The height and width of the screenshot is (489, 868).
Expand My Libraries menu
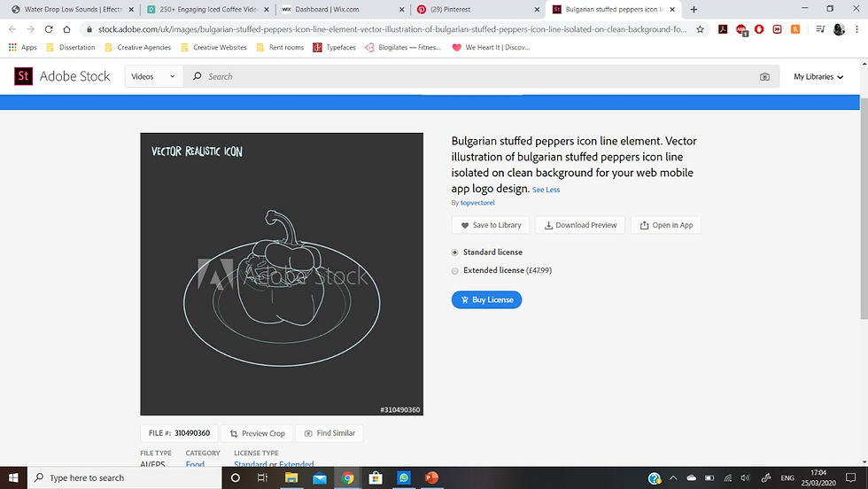[818, 76]
